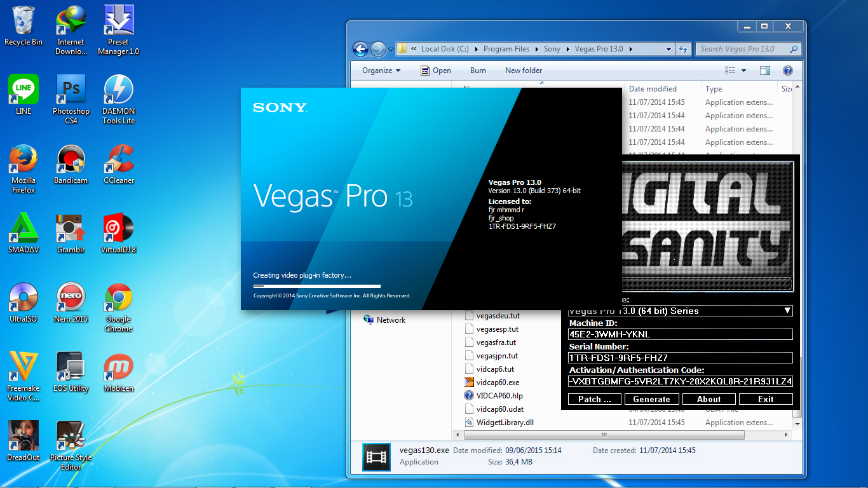868x488 pixels.
Task: Launch Nero 2015 desktop shortcut
Action: tap(71, 302)
